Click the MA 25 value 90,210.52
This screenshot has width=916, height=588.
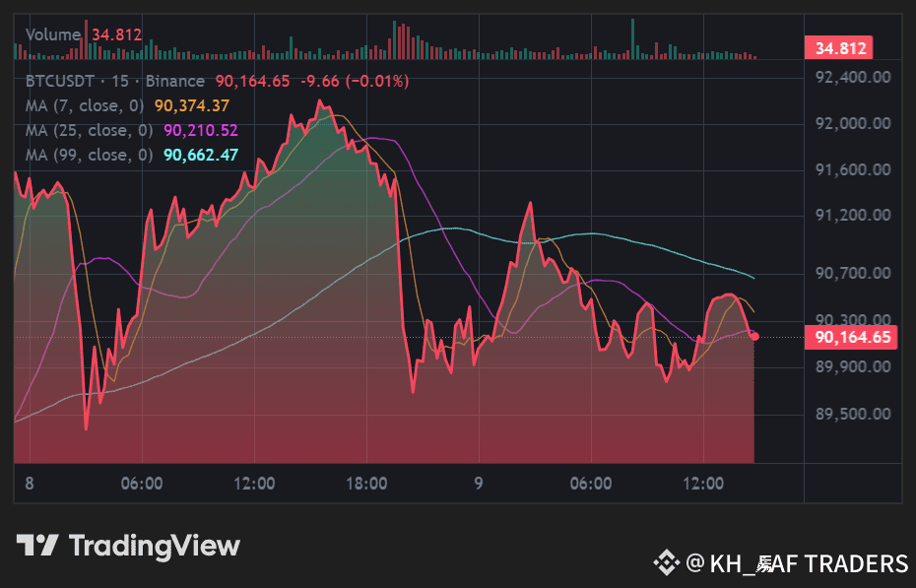(201, 130)
